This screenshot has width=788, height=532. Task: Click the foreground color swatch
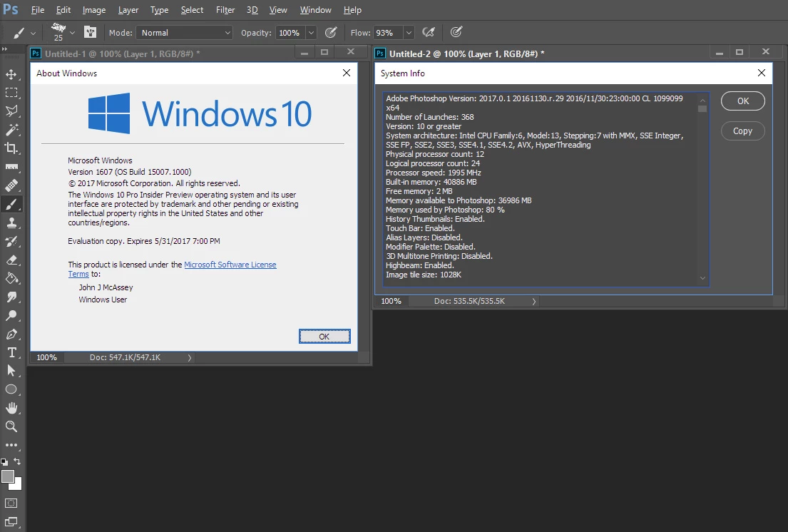[x=8, y=476]
